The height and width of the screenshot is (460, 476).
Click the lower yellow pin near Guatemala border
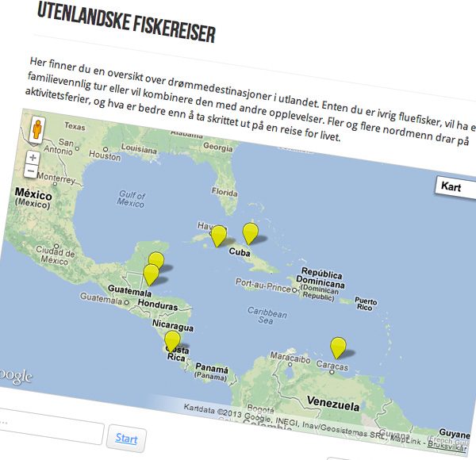(152, 274)
